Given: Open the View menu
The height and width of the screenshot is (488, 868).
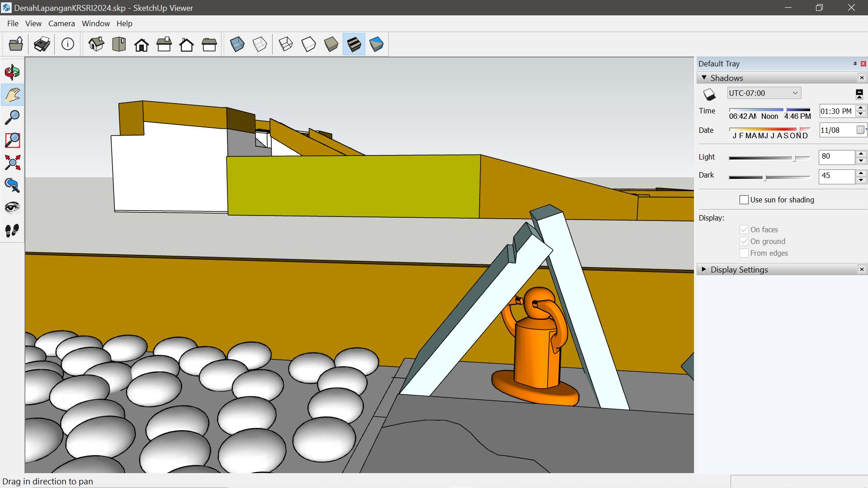Looking at the screenshot, I should click(x=33, y=23).
